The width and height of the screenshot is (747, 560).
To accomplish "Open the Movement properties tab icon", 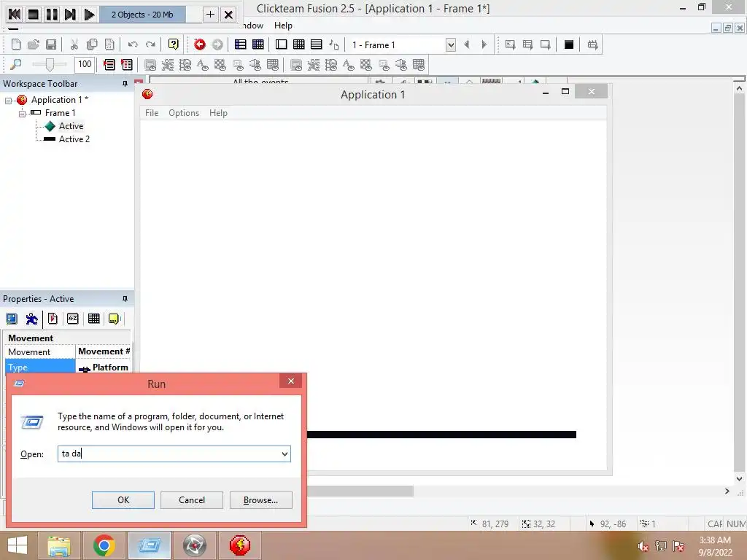I will (x=32, y=319).
